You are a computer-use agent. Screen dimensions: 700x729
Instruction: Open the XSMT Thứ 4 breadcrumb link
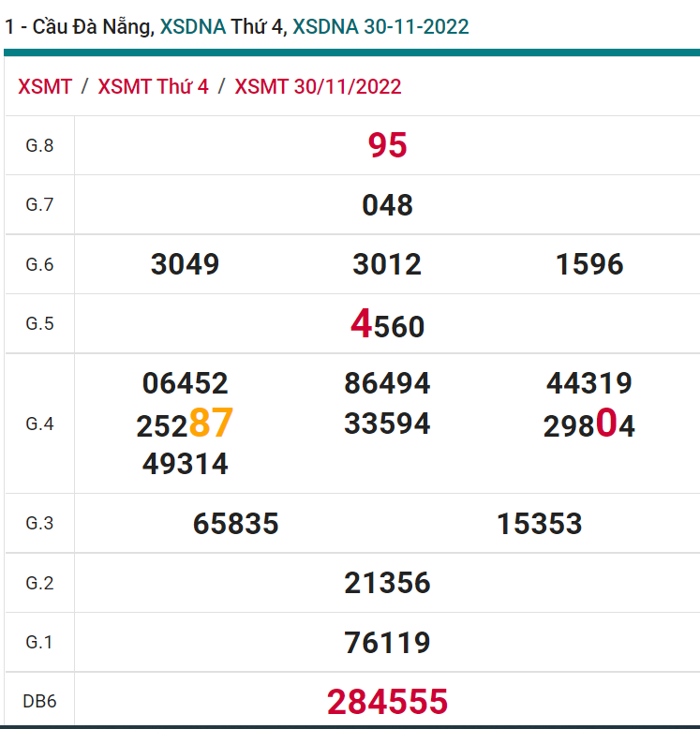pos(153,87)
